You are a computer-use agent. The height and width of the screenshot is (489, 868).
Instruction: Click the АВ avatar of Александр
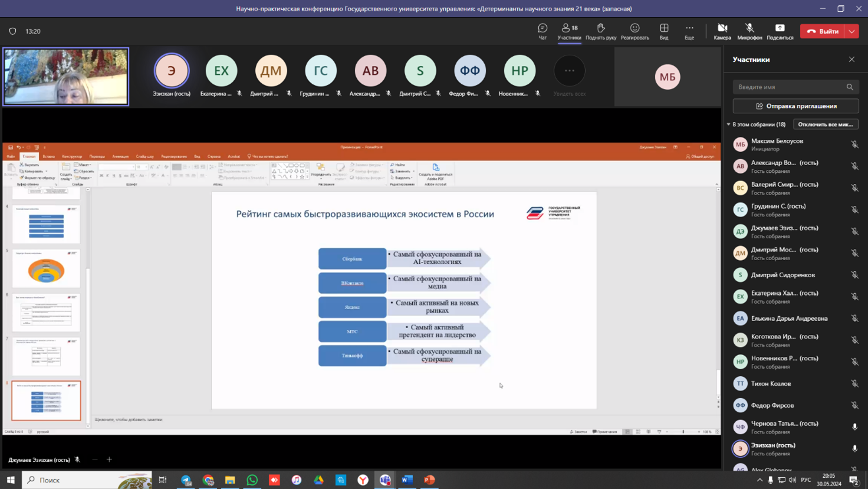pos(370,71)
